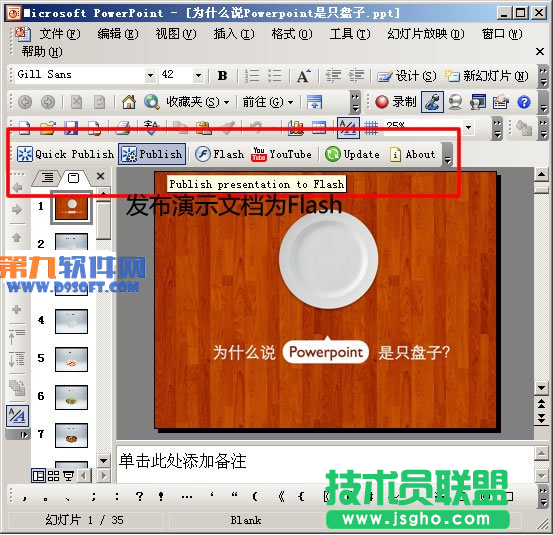553x535 pixels.
Task: Click the Refresh page icon
Action: point(99,102)
